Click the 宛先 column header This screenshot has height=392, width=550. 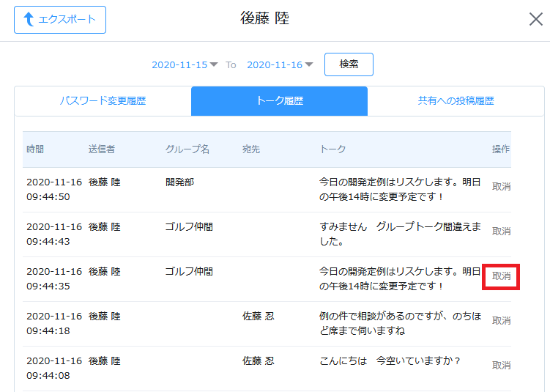(251, 149)
